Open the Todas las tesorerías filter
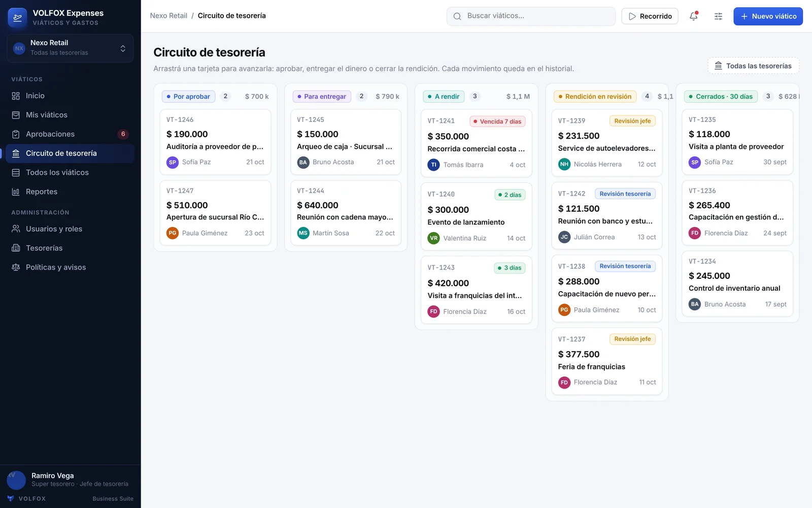Image resolution: width=812 pixels, height=508 pixels. 754,66
